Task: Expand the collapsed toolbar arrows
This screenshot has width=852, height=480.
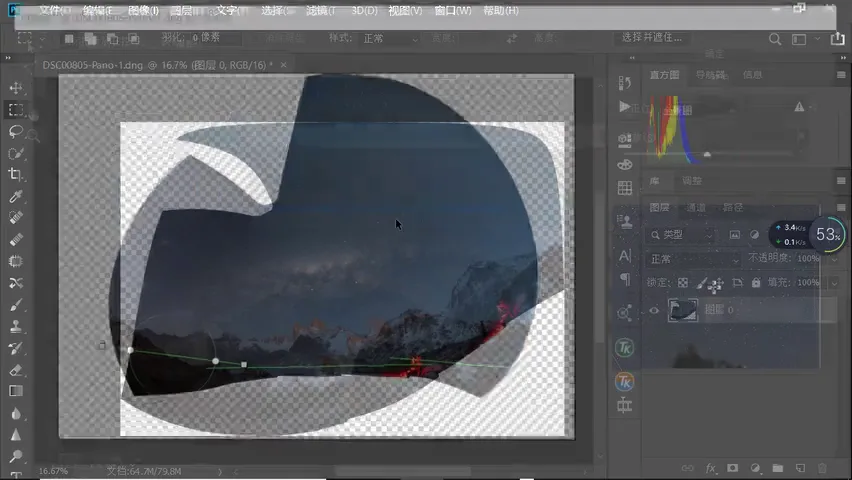Action: point(8,58)
